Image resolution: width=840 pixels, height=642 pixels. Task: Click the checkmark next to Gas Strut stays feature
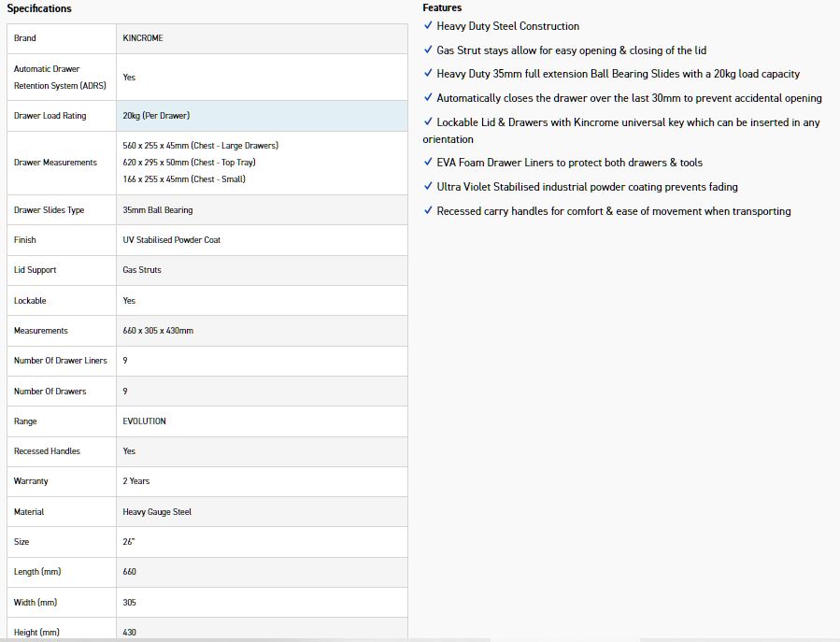pyautogui.click(x=428, y=50)
